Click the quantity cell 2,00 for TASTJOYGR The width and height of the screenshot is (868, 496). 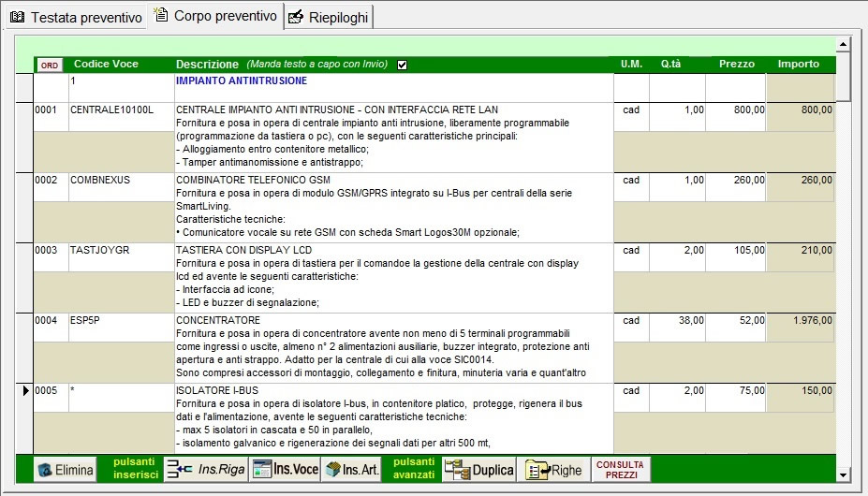(677, 257)
